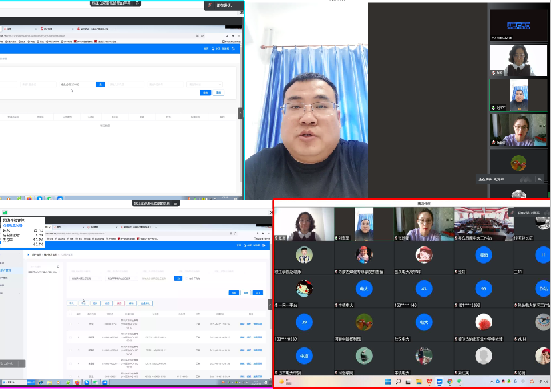Open the filter dropdown left of the magenta-framed text input
This screenshot has height=392, width=551.
click(121, 278)
